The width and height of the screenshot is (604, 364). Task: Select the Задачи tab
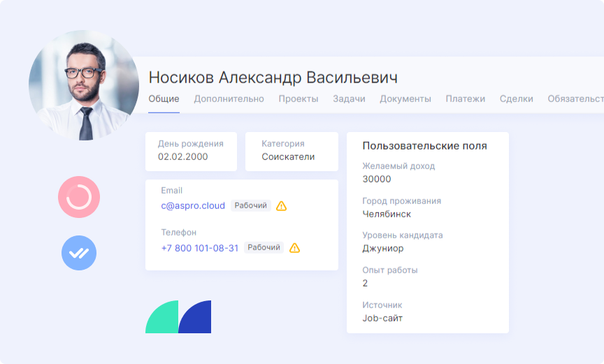pyautogui.click(x=349, y=99)
